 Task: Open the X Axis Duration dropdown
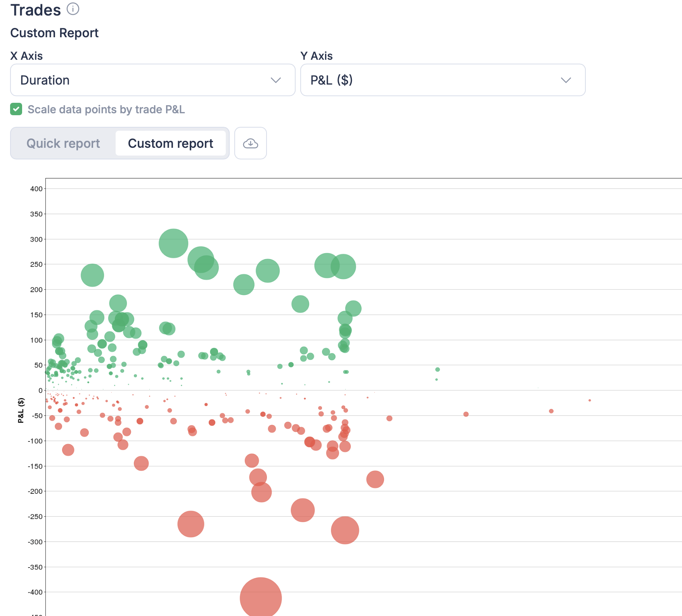(153, 80)
